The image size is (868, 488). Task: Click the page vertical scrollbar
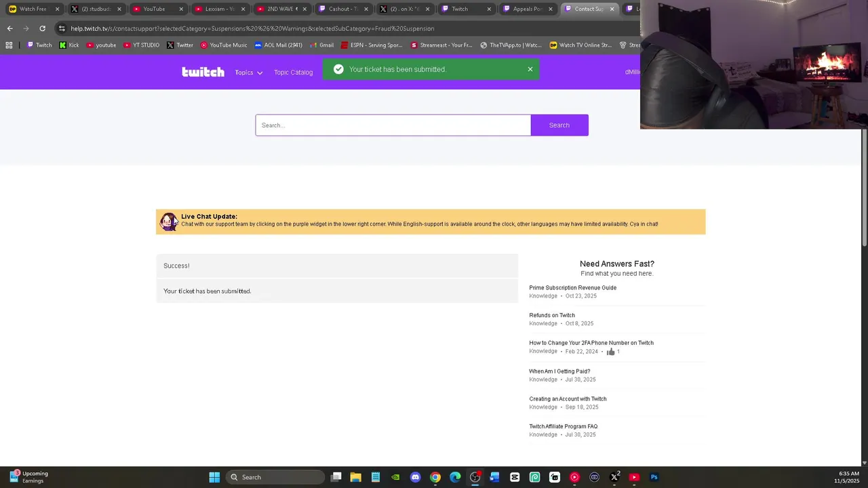pyautogui.click(x=864, y=188)
